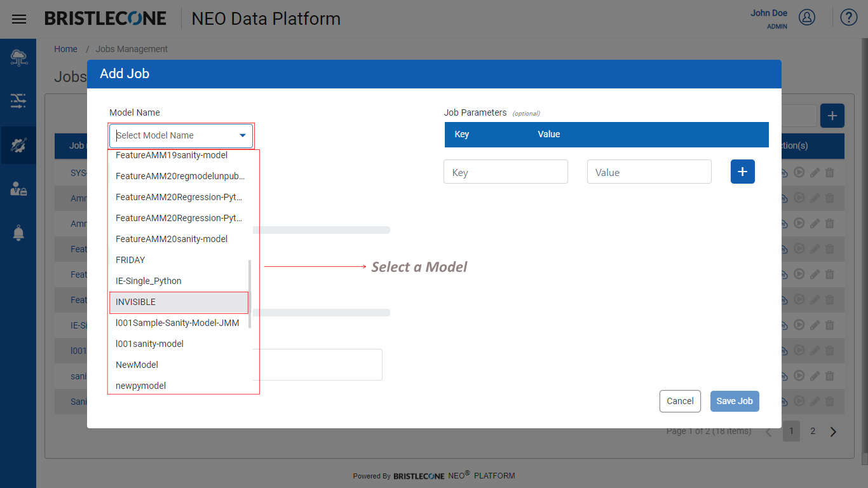868x488 pixels.
Task: Click the John Doe user name
Action: point(769,13)
